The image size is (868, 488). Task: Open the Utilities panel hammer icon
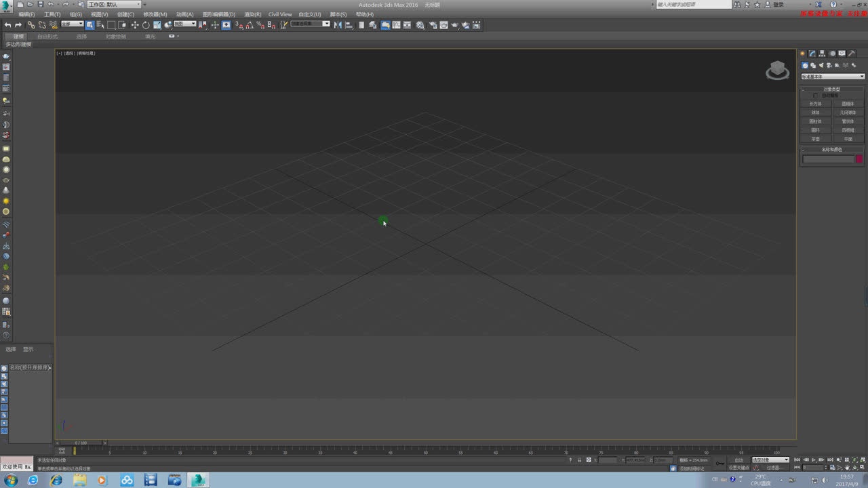[x=851, y=53]
